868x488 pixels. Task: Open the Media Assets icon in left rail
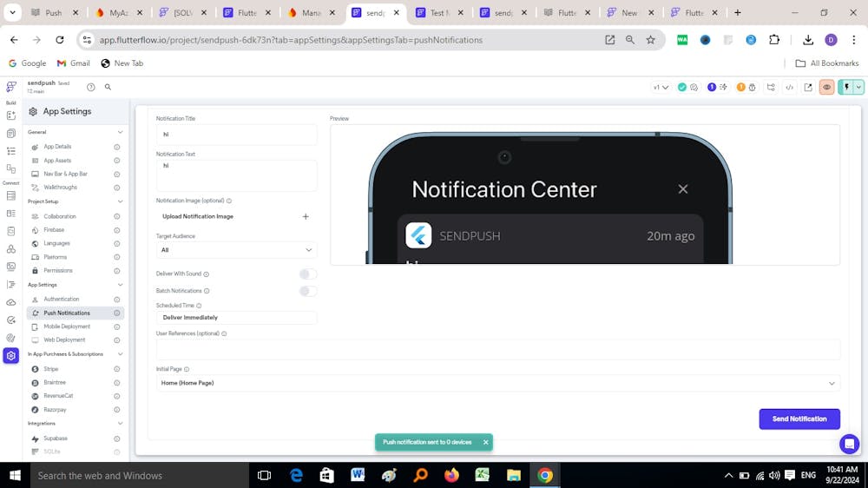11,267
